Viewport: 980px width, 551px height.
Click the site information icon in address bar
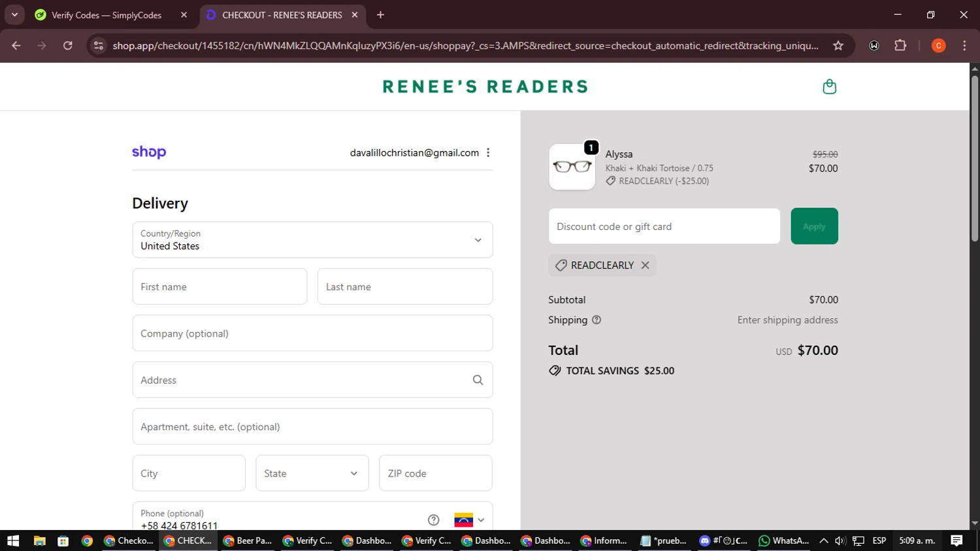point(99,46)
